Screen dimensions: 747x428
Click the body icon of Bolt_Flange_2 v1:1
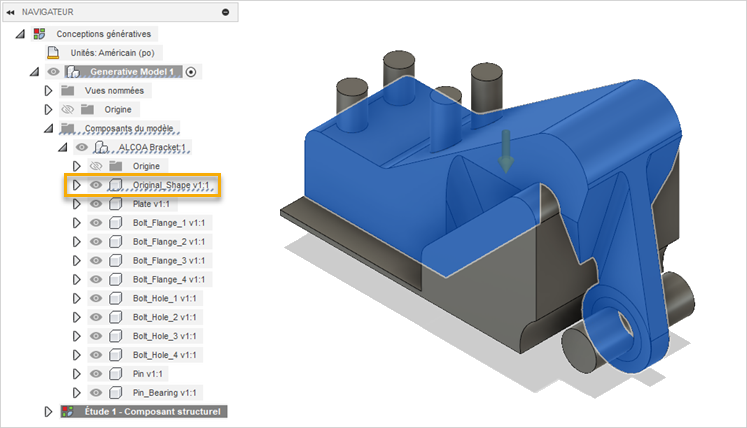coord(115,242)
